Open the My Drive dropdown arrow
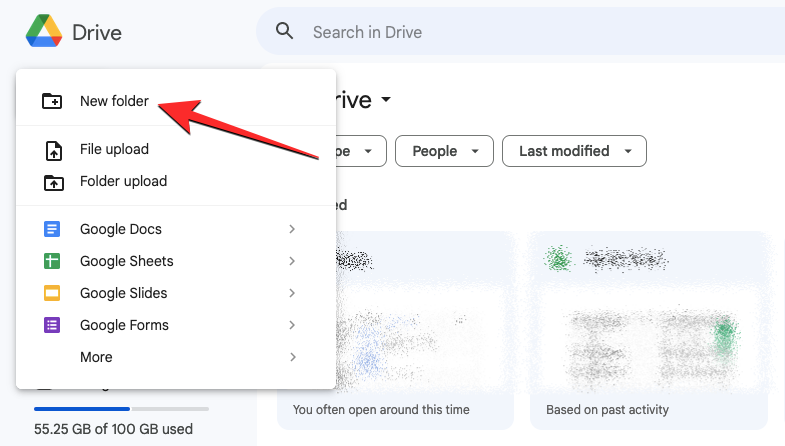The image size is (785, 446). (x=386, y=100)
